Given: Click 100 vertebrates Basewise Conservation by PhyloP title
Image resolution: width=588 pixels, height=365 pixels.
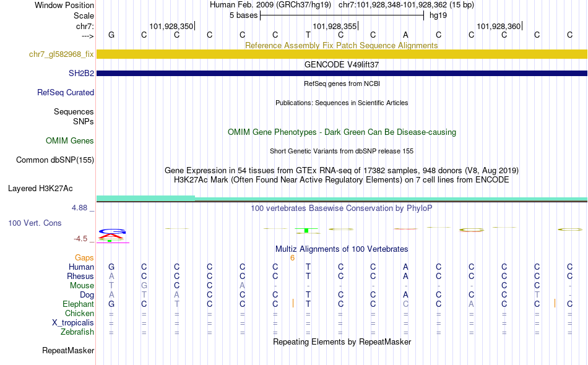Looking at the screenshot, I should [x=341, y=208].
